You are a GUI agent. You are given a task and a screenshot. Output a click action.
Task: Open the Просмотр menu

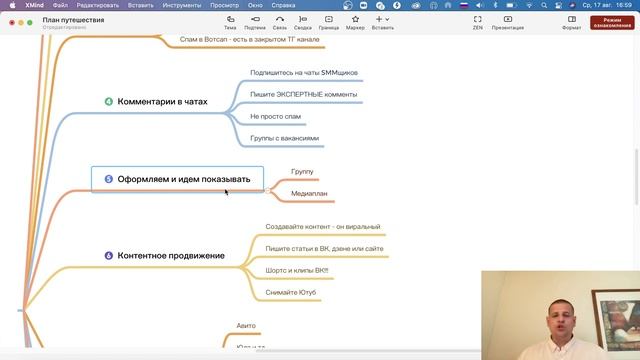[x=224, y=5]
